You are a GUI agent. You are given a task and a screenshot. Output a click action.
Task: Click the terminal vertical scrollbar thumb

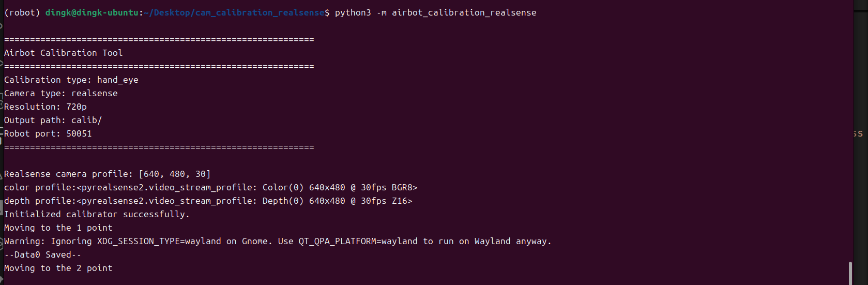850,273
